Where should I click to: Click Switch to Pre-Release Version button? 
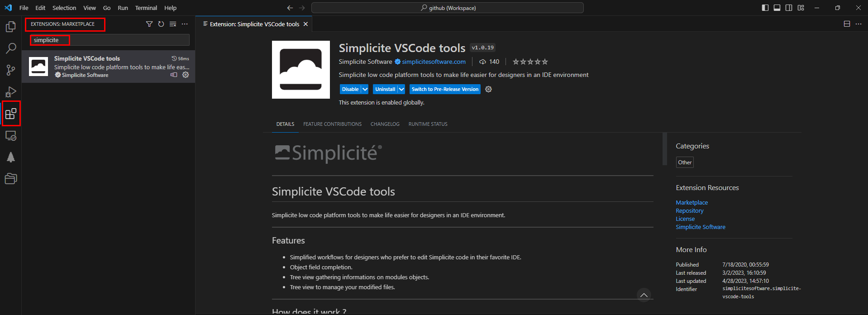pos(445,89)
